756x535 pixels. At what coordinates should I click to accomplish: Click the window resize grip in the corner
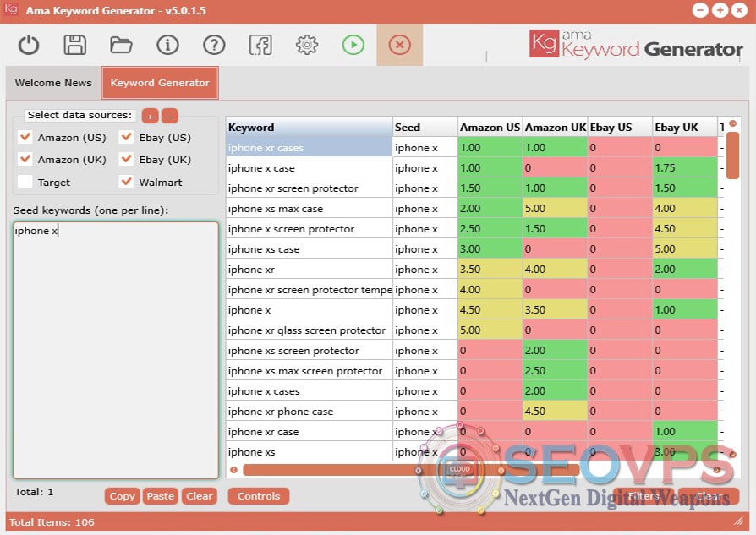coord(738,521)
